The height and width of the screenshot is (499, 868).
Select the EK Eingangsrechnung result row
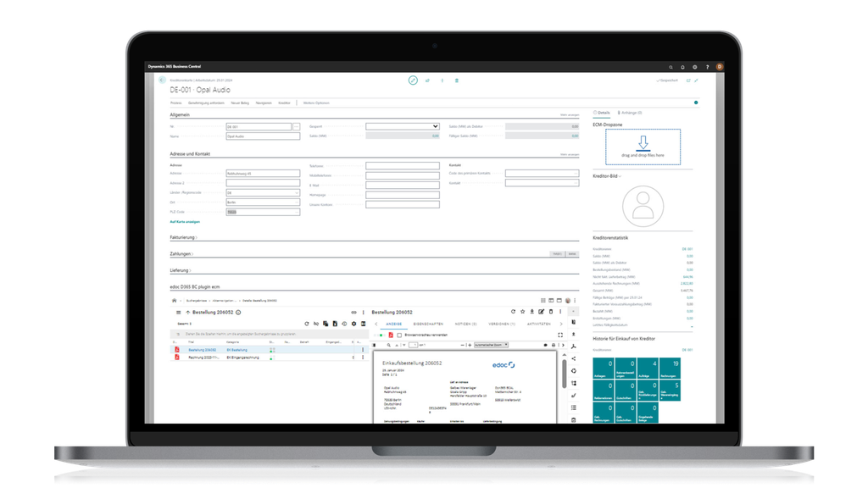(269, 358)
